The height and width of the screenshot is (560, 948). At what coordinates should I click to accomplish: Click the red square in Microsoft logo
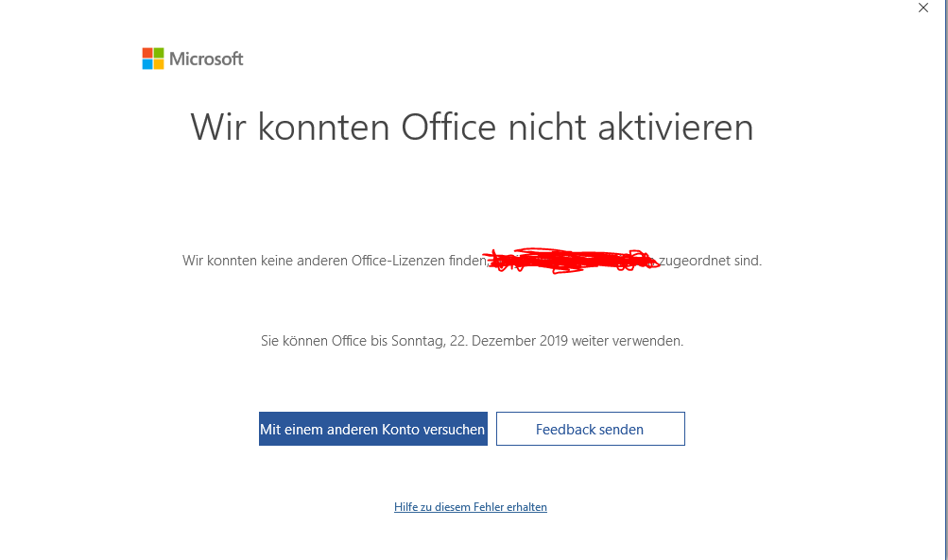pos(147,53)
